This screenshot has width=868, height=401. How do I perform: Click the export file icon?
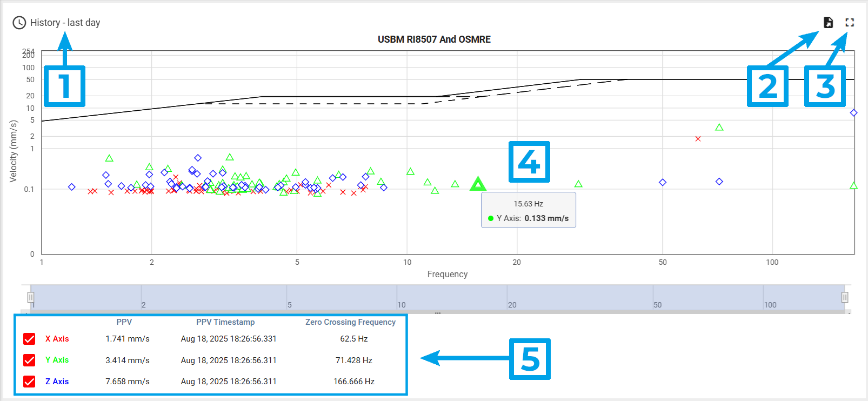coord(828,22)
